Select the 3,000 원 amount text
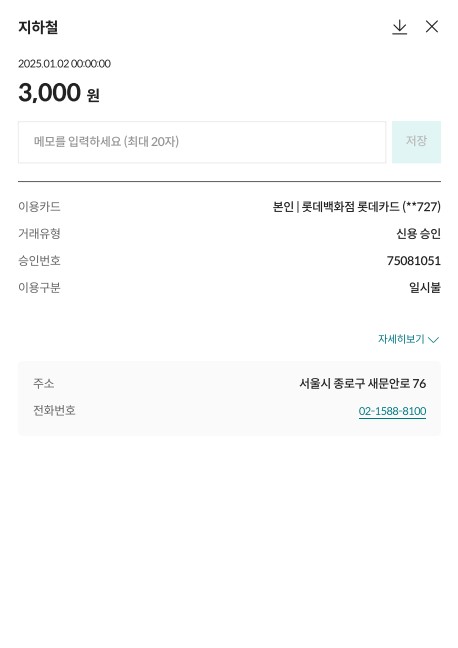This screenshot has height=648, width=458. (59, 93)
